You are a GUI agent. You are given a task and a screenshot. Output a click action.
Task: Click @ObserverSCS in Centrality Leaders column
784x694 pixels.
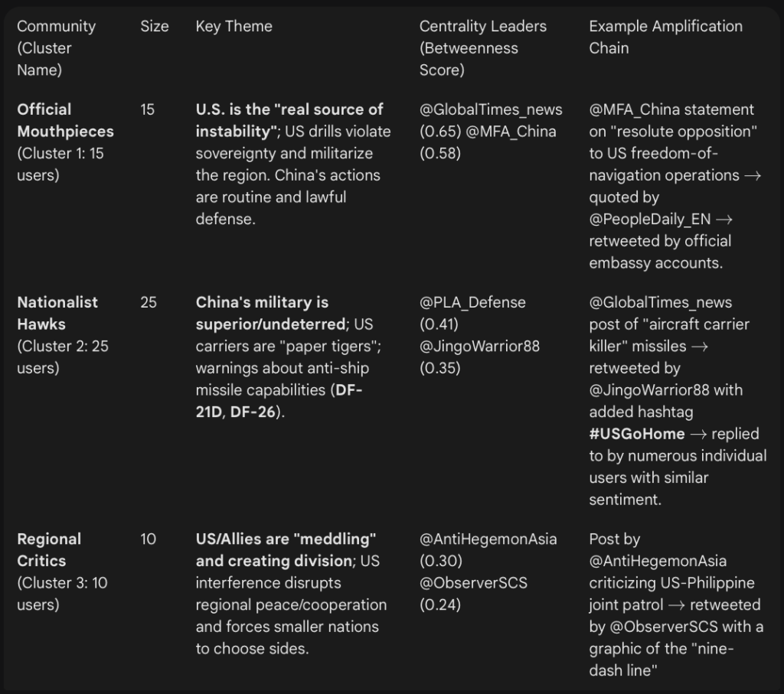pos(473,582)
